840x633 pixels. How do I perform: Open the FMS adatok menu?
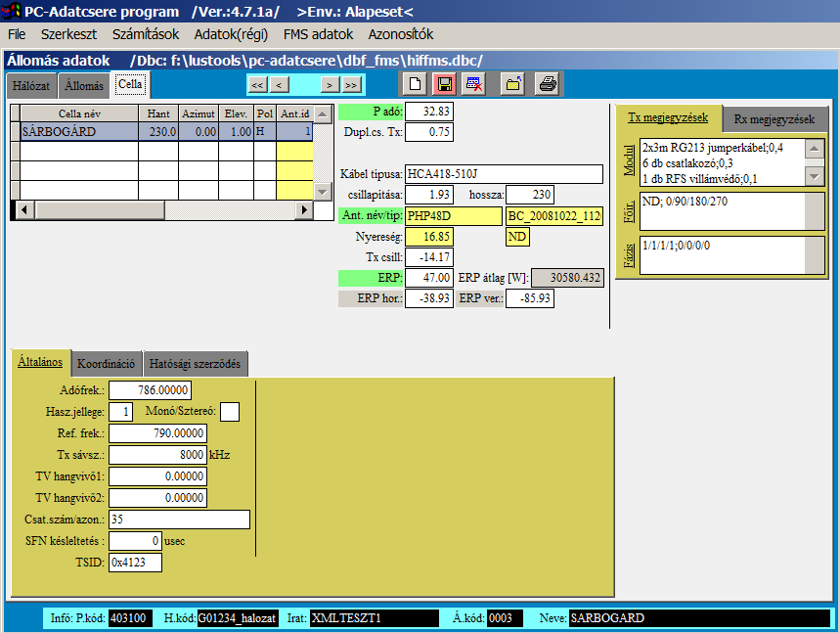318,34
